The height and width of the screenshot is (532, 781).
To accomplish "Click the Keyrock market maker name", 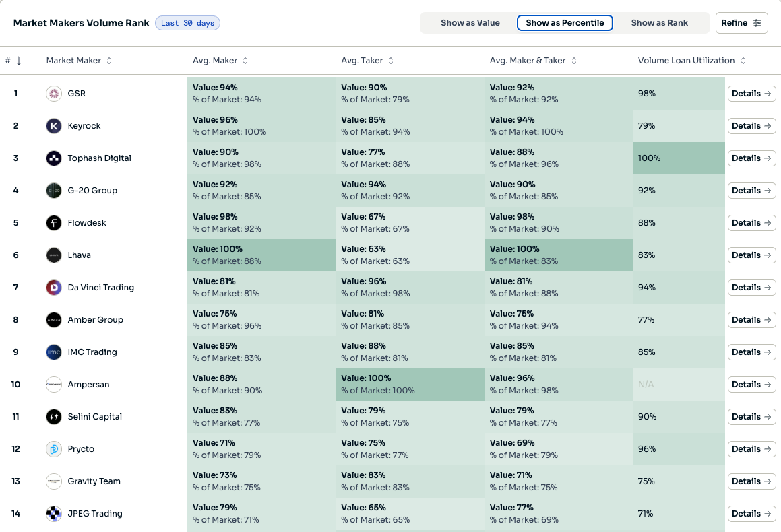I will click(84, 126).
